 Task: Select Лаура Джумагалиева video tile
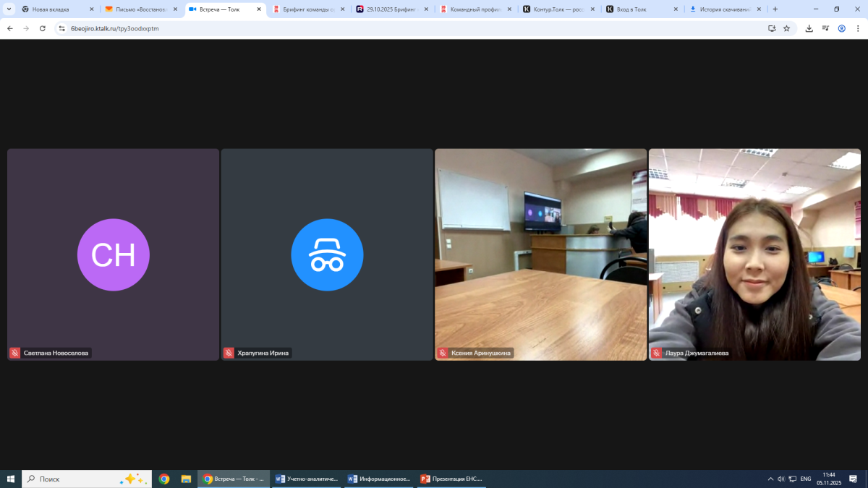(x=754, y=253)
